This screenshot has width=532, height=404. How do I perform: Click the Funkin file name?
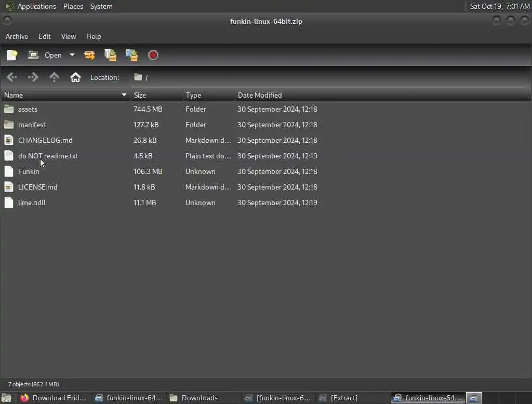29,172
